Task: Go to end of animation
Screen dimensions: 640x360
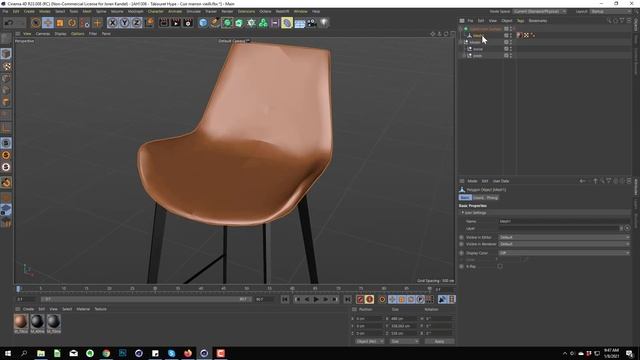Action: pyautogui.click(x=347, y=300)
